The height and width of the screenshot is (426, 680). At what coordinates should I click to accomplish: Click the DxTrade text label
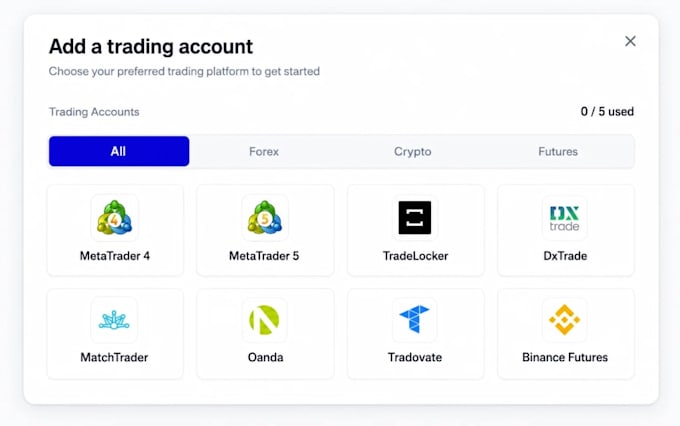click(565, 256)
